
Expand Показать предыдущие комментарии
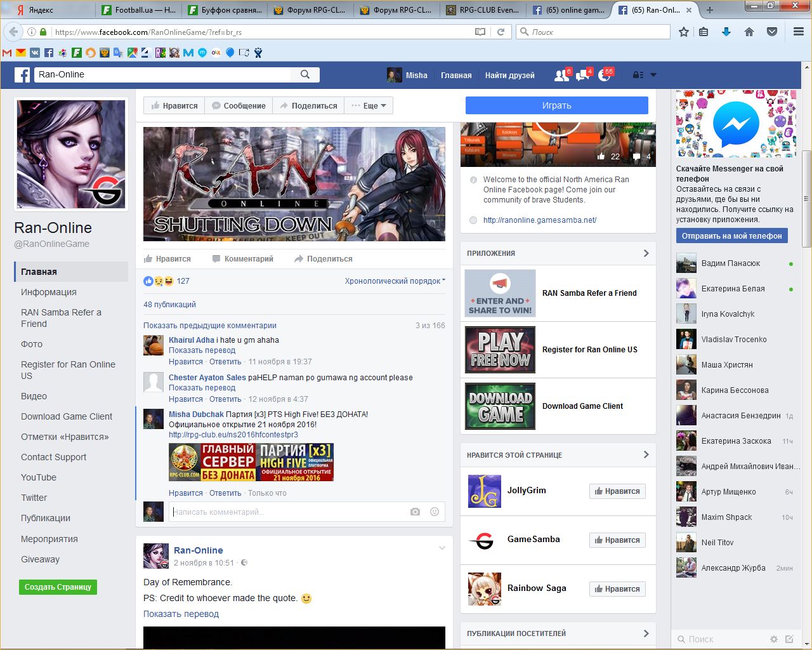point(210,326)
